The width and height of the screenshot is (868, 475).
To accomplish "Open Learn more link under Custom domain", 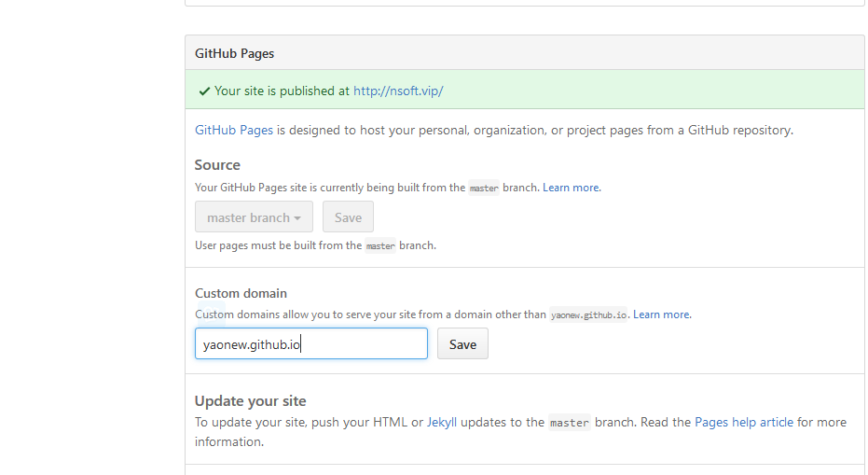I will point(662,314).
